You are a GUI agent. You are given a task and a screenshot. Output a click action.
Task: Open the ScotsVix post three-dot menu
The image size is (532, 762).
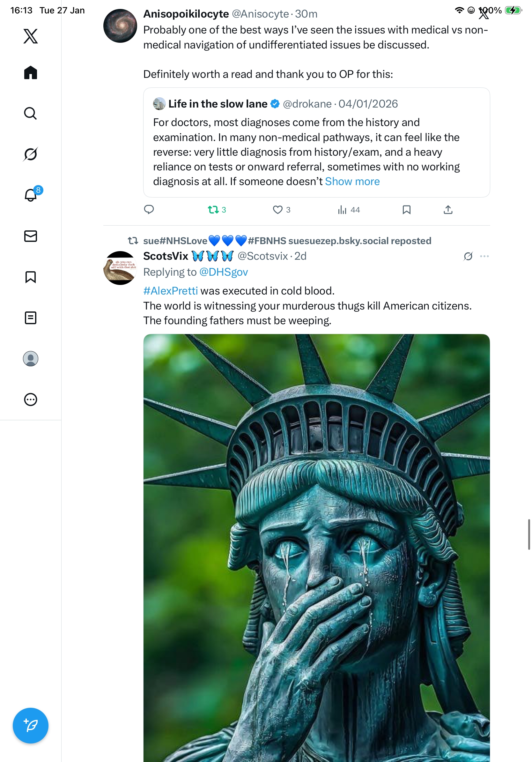pos(484,256)
